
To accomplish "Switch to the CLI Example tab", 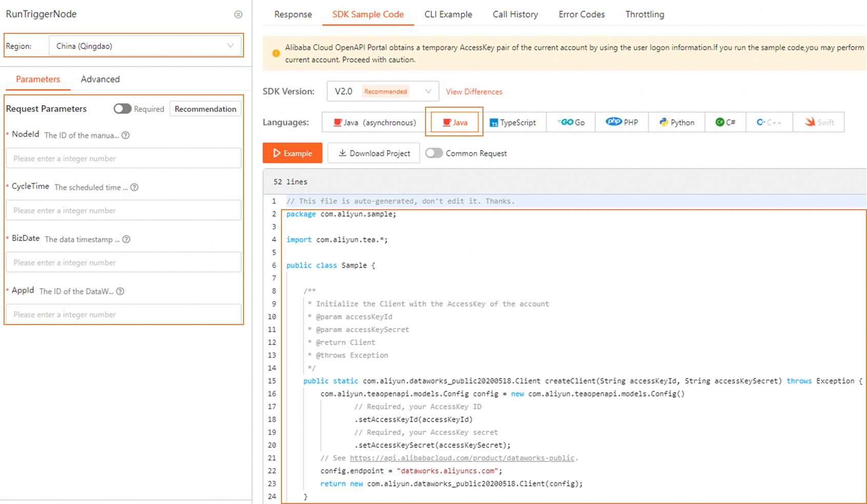I will point(448,14).
